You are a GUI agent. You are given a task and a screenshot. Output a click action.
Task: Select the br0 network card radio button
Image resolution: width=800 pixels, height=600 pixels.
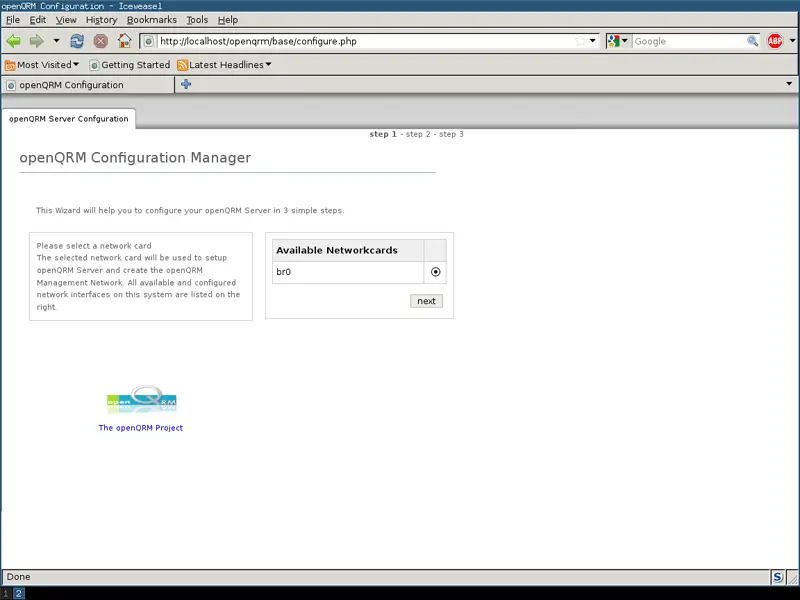[435, 272]
